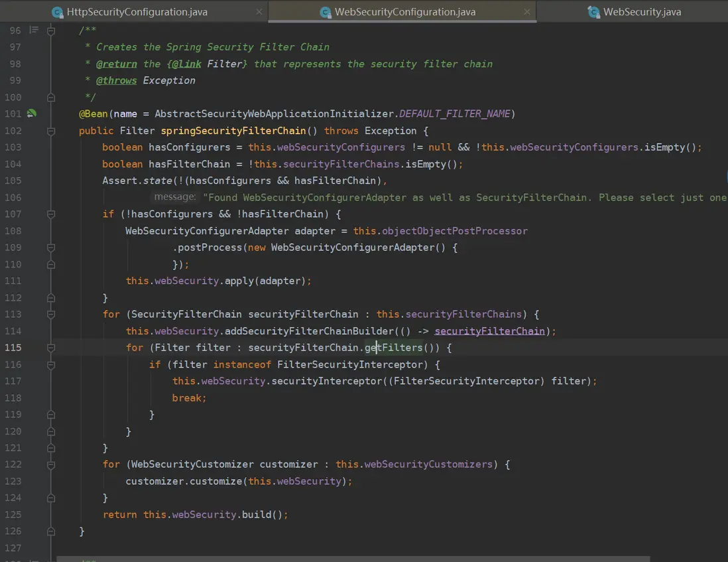Fold the if block at line 107
728x562 pixels.
pyautogui.click(x=51, y=214)
